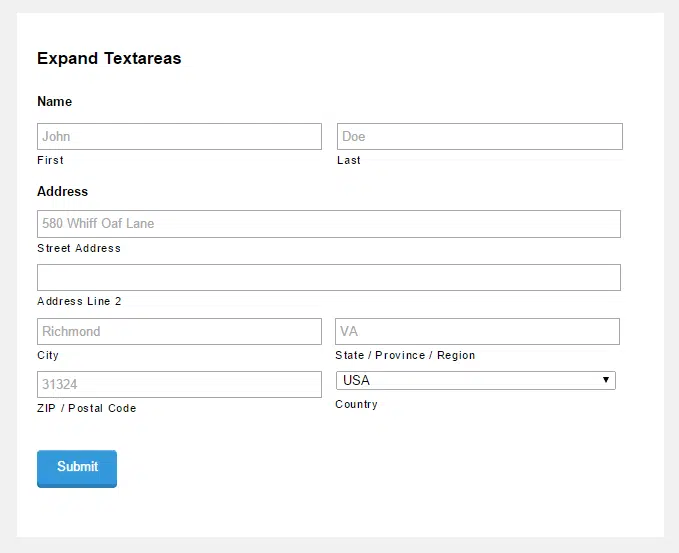Click the bold Address section label
This screenshot has width=679, height=553.
pos(62,191)
